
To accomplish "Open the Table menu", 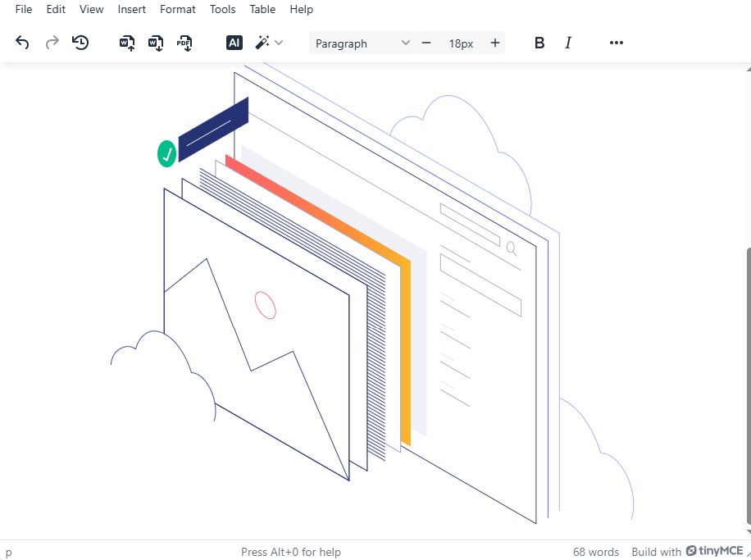I will click(262, 9).
